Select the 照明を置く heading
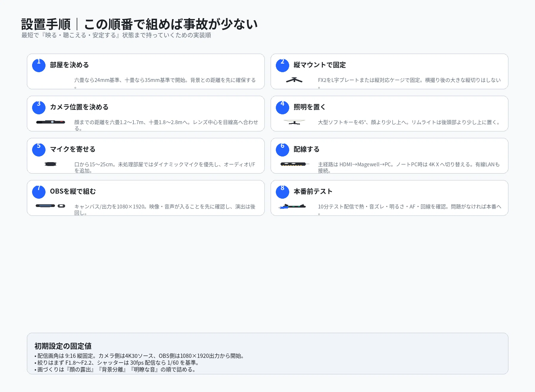Screen dimensions: 535x392 [x=310, y=107]
